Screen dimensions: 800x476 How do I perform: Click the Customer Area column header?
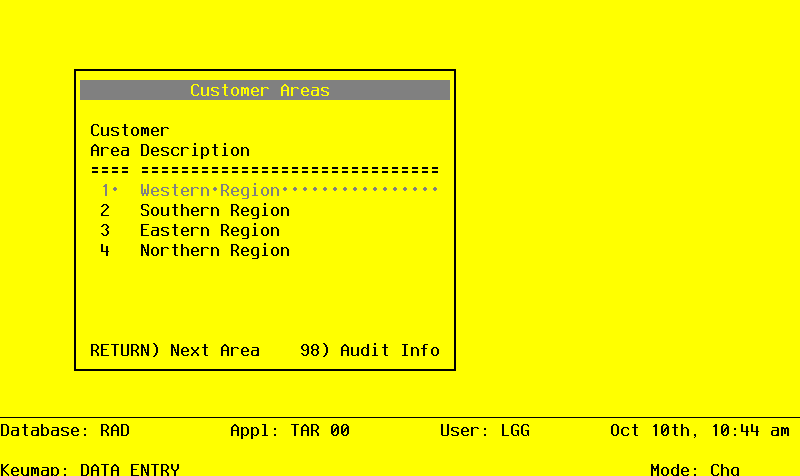pyautogui.click(x=130, y=140)
